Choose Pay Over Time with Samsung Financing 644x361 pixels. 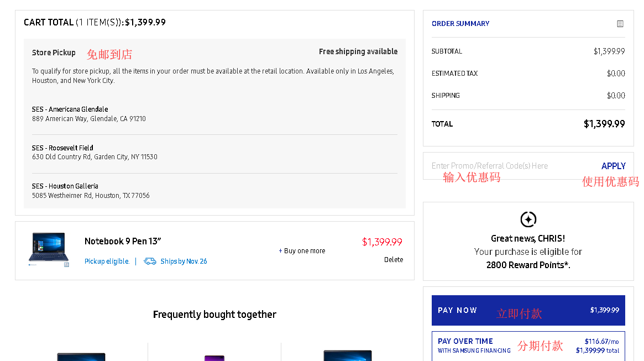pyautogui.click(x=528, y=346)
